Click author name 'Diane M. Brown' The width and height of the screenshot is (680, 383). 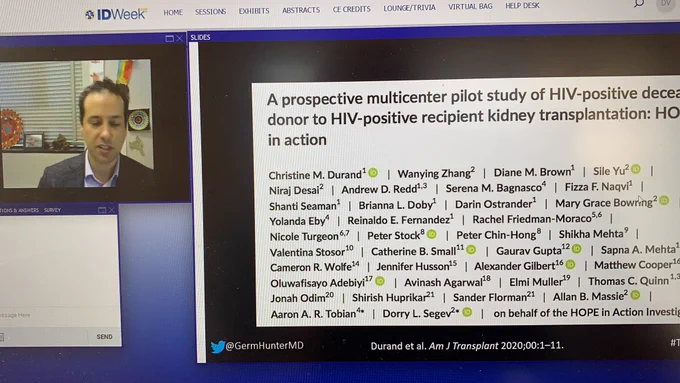[534, 172]
